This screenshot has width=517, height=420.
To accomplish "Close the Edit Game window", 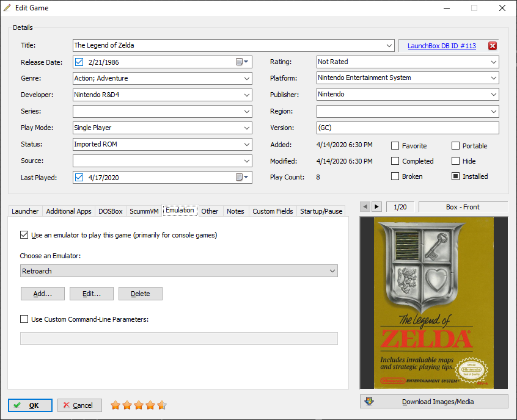I will pyautogui.click(x=502, y=8).
